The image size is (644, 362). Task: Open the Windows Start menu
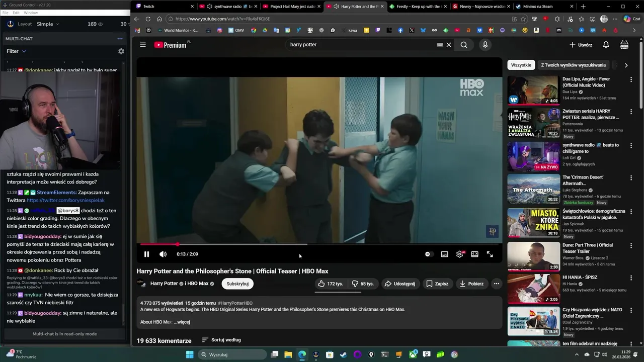point(190,354)
